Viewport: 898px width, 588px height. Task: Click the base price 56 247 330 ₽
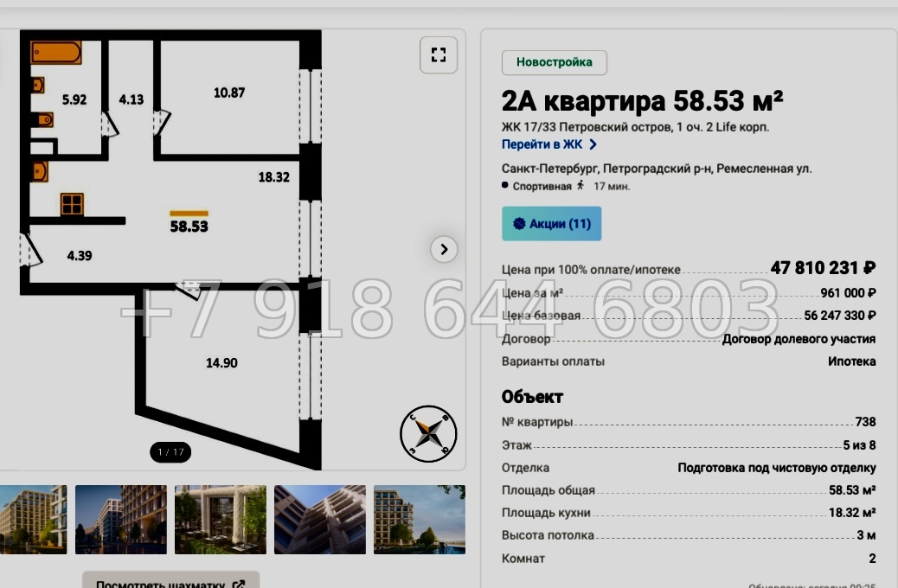point(839,316)
